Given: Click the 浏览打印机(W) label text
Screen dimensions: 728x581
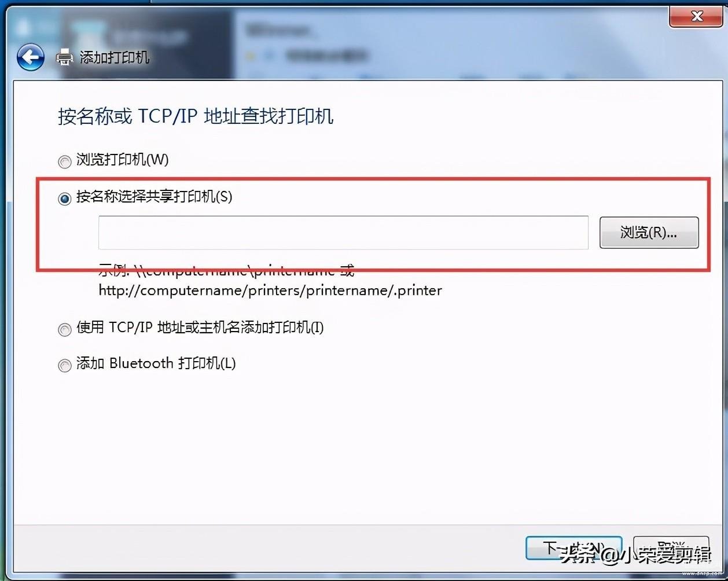Looking at the screenshot, I should click(x=123, y=160).
